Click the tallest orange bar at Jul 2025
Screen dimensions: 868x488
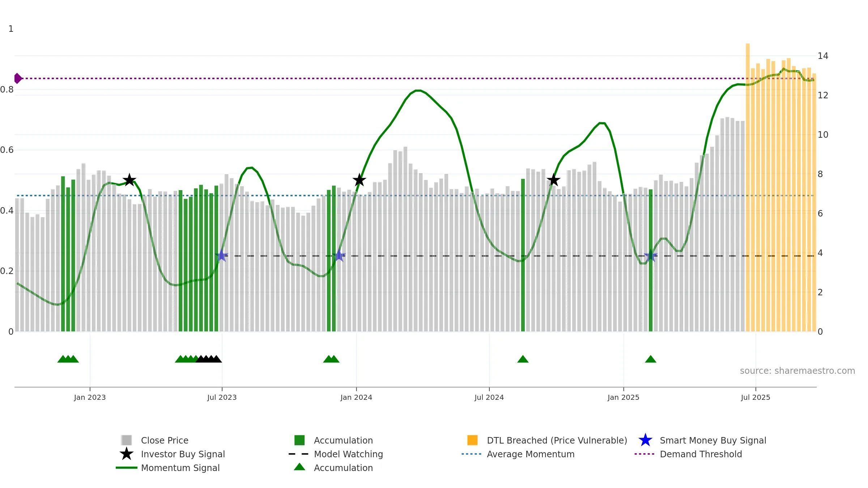748,187
